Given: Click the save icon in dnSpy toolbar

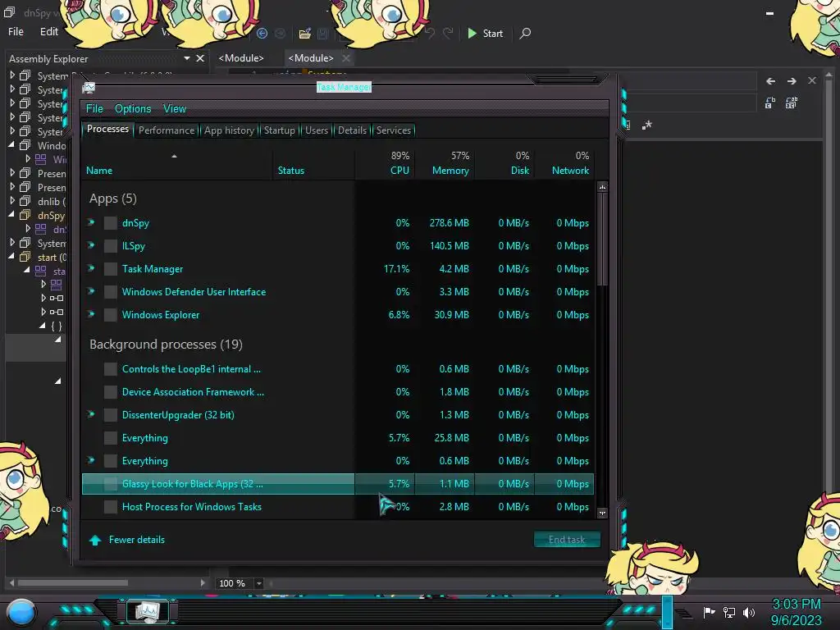Looking at the screenshot, I should pos(322,33).
